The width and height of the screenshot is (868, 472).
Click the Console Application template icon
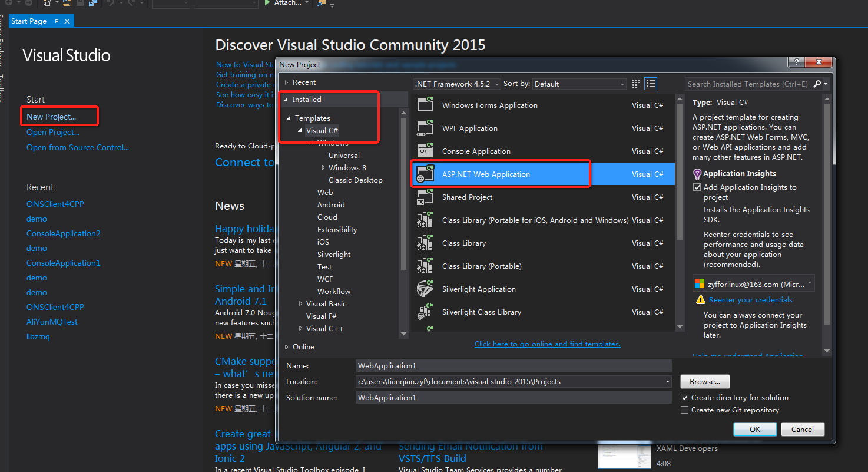[425, 150]
